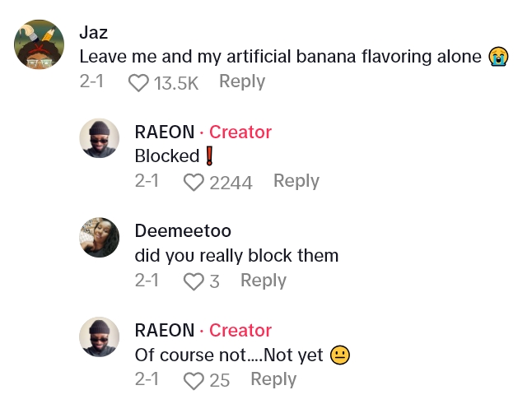Screen dimensions: 532x404
Task: Click the red exclamation mark emoji after "Blocked"
Action: pos(209,156)
